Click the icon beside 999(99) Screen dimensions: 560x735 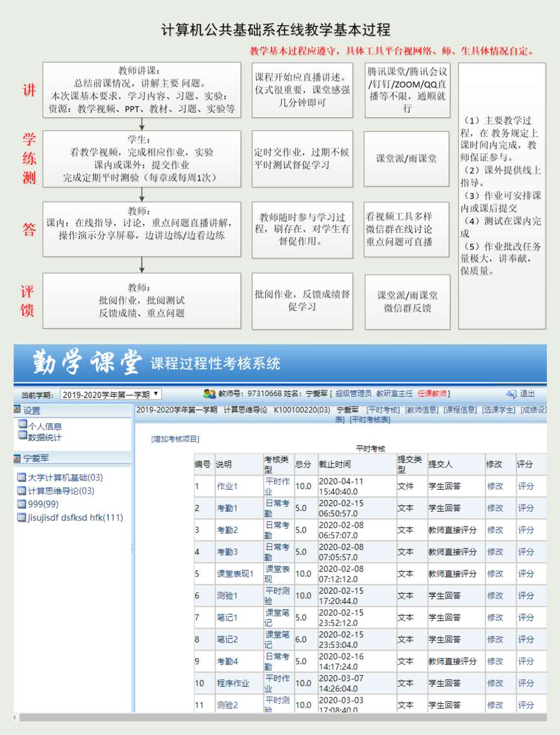(22, 504)
